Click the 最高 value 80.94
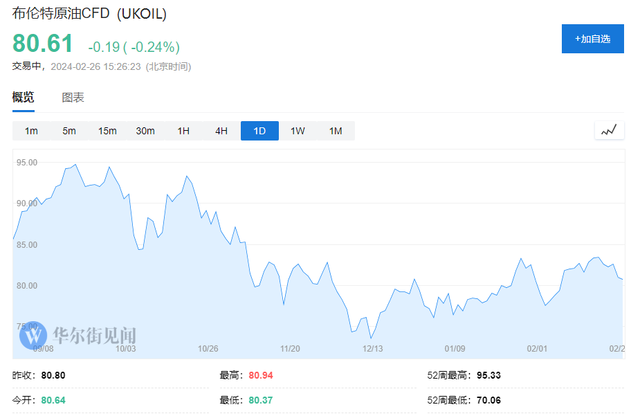 click(261, 375)
